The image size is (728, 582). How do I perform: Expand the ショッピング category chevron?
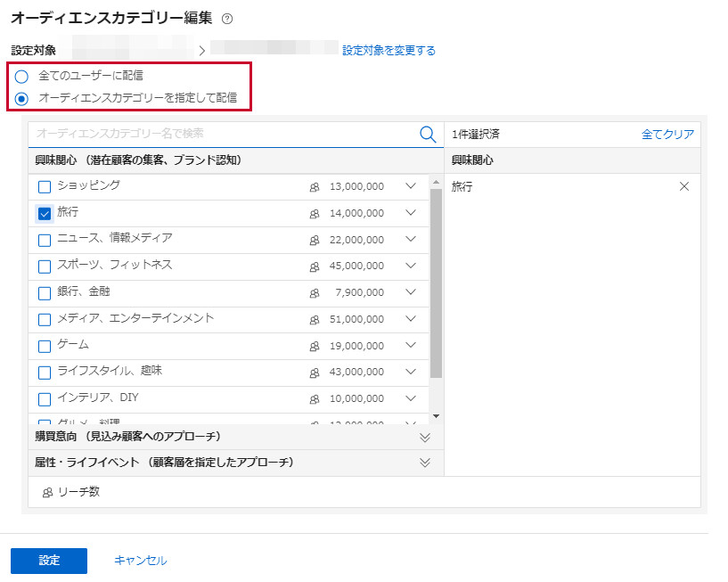[x=411, y=187]
